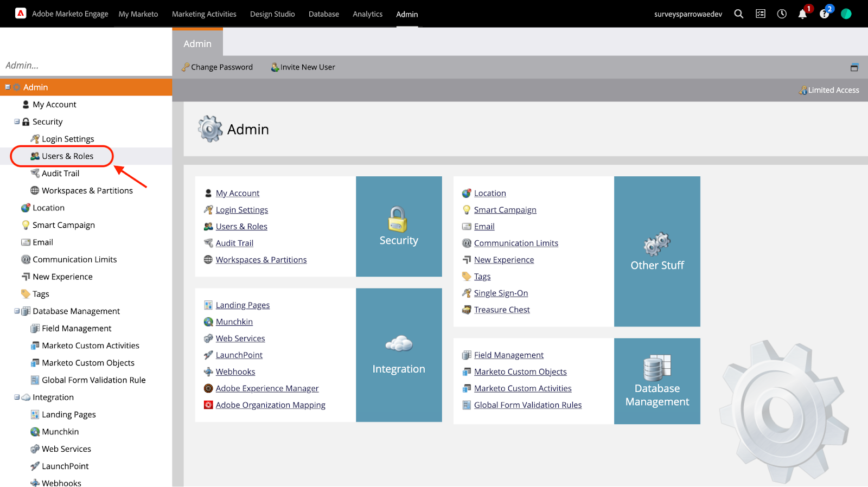
Task: Open the Marketing Activities menu
Action: click(204, 14)
